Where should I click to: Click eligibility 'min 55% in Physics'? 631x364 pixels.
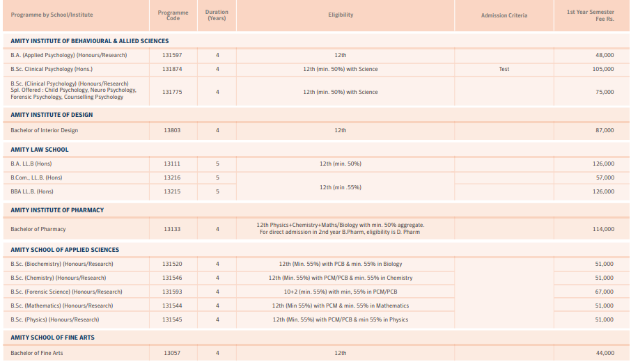point(384,319)
